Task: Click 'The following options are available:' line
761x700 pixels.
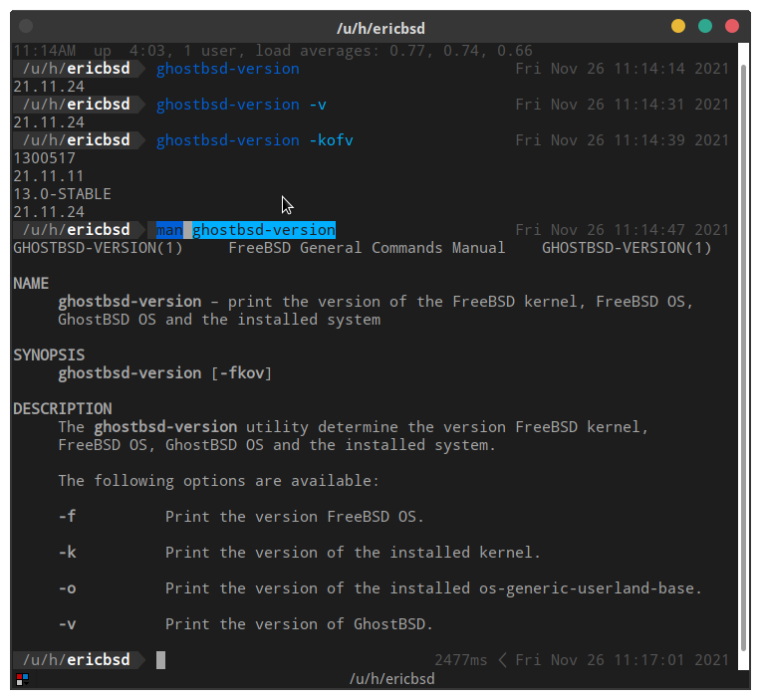Action: click(218, 481)
